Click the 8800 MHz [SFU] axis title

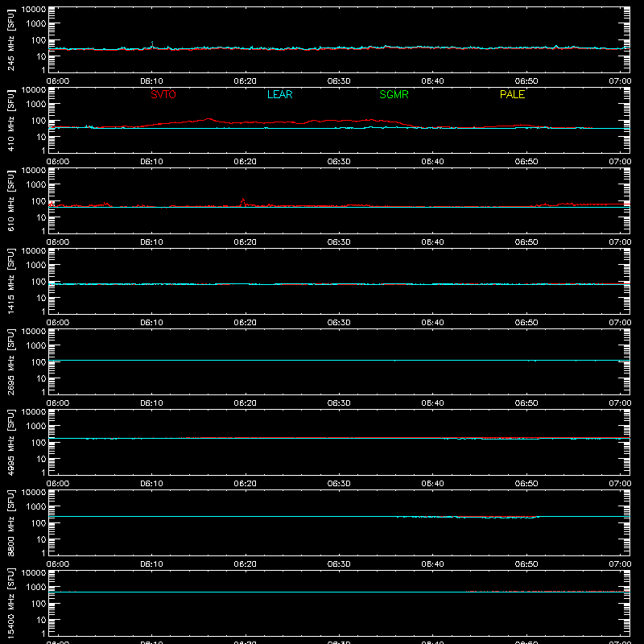[x=10, y=522]
